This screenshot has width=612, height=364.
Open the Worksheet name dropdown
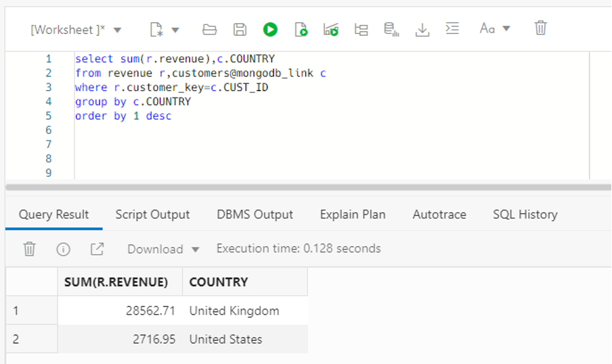pyautogui.click(x=76, y=30)
